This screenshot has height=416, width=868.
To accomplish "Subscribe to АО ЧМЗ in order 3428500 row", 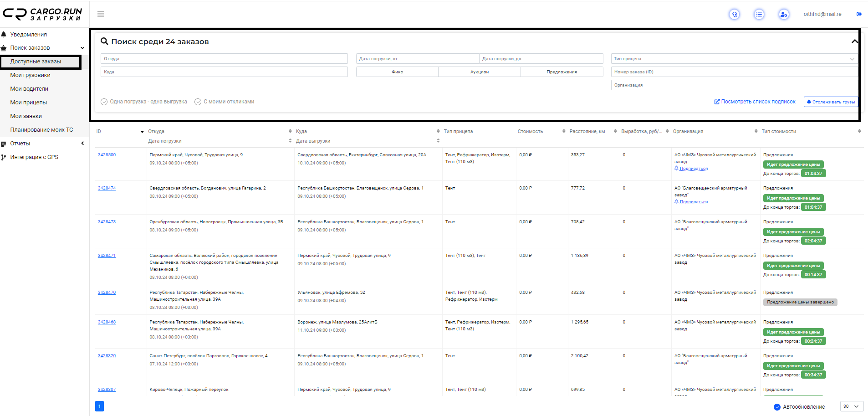I will [x=691, y=169].
